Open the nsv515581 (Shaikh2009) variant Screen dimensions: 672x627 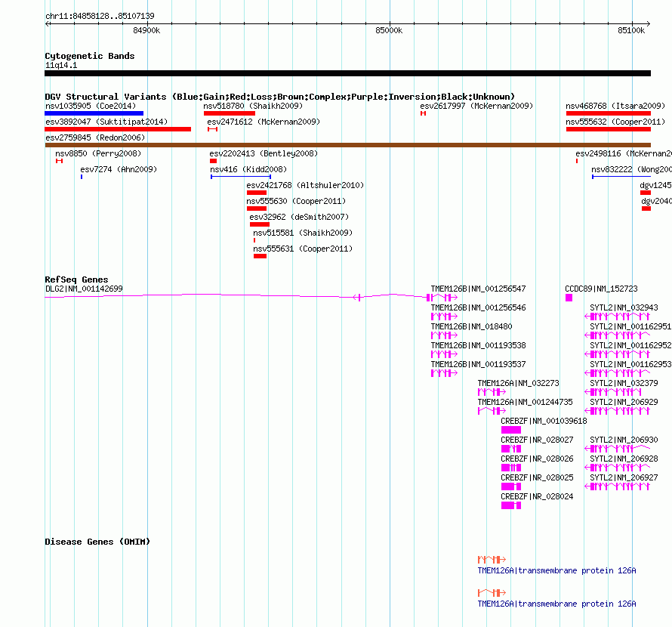tap(254, 240)
